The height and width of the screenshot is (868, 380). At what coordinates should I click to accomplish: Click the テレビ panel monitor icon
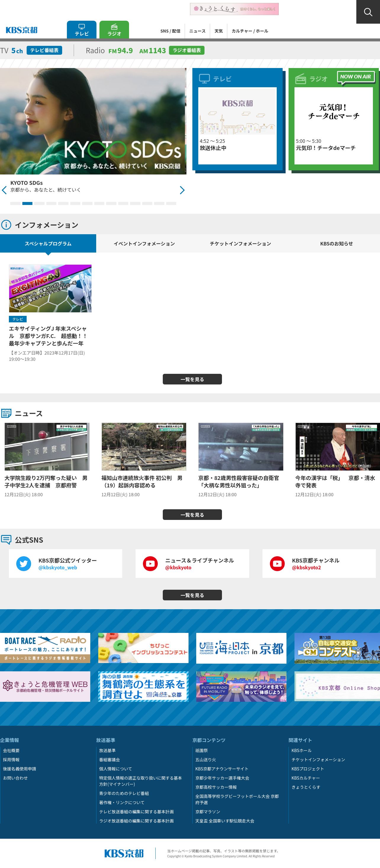pyautogui.click(x=204, y=78)
